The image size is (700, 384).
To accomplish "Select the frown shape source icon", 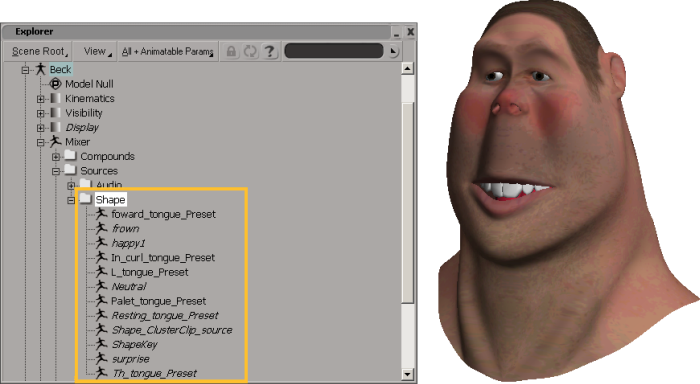I will (102, 228).
